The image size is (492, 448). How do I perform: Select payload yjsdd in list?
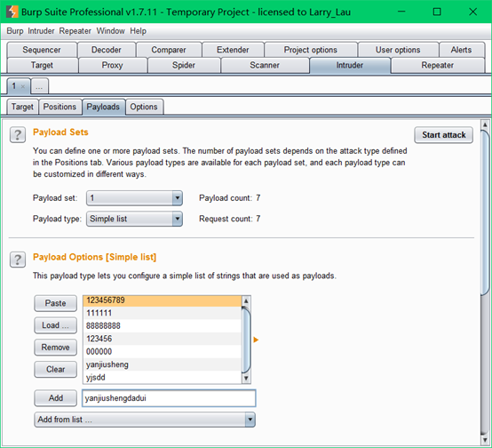pyautogui.click(x=163, y=377)
